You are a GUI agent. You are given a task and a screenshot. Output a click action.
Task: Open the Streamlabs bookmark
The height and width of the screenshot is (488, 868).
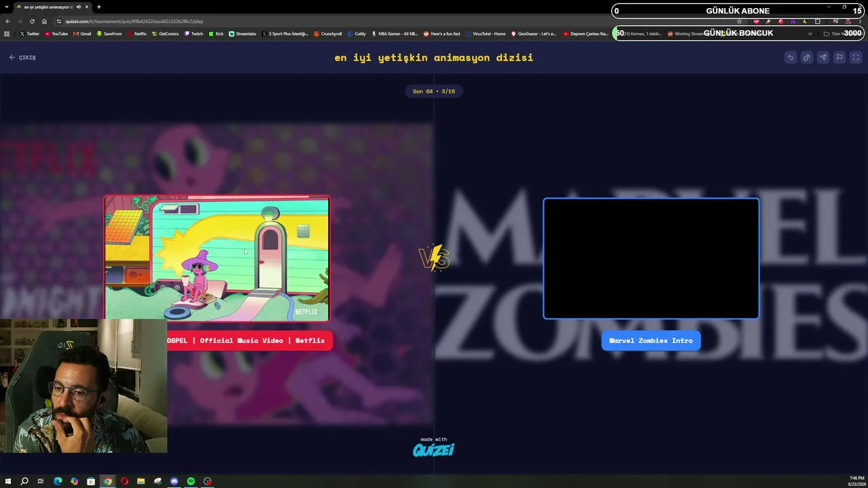tap(243, 34)
